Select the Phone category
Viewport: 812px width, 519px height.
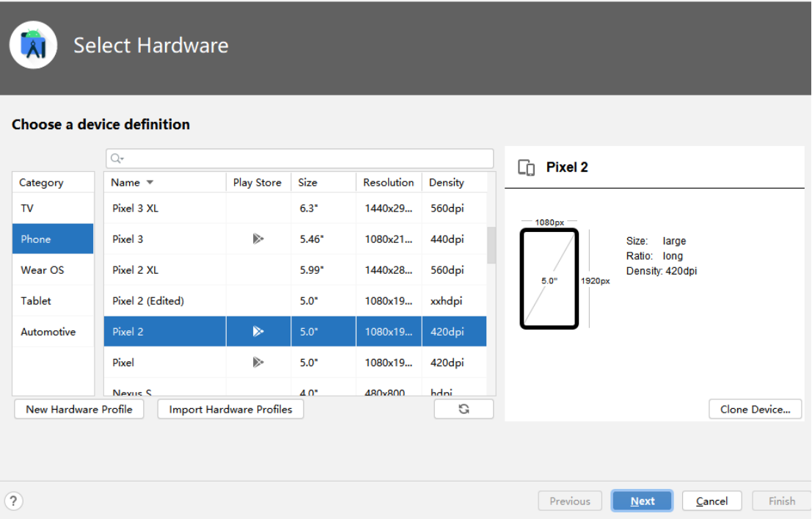click(x=53, y=239)
